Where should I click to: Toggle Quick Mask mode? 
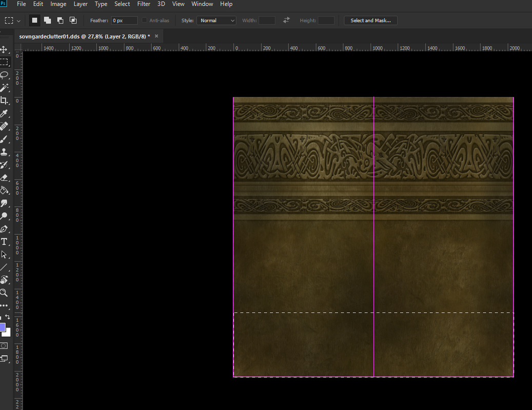(4, 345)
